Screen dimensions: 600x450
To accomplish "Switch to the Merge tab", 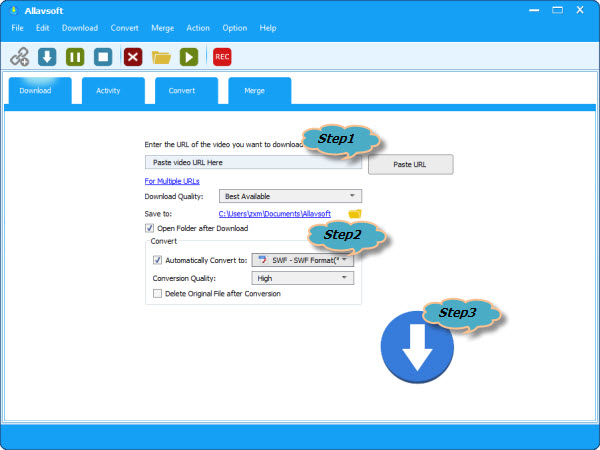I will [x=260, y=91].
